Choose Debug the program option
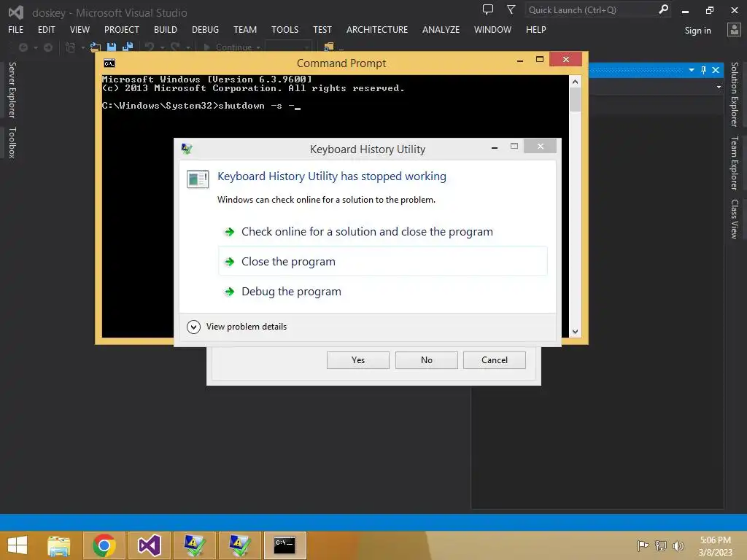 382,291
